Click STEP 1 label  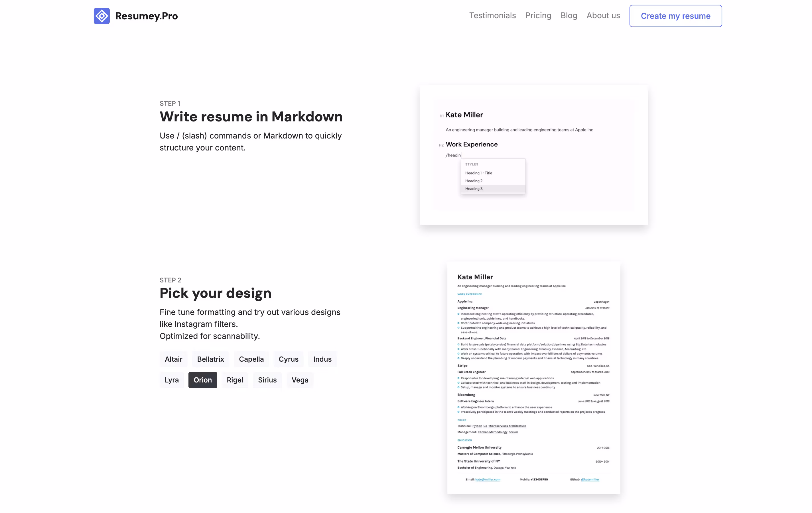coord(170,103)
